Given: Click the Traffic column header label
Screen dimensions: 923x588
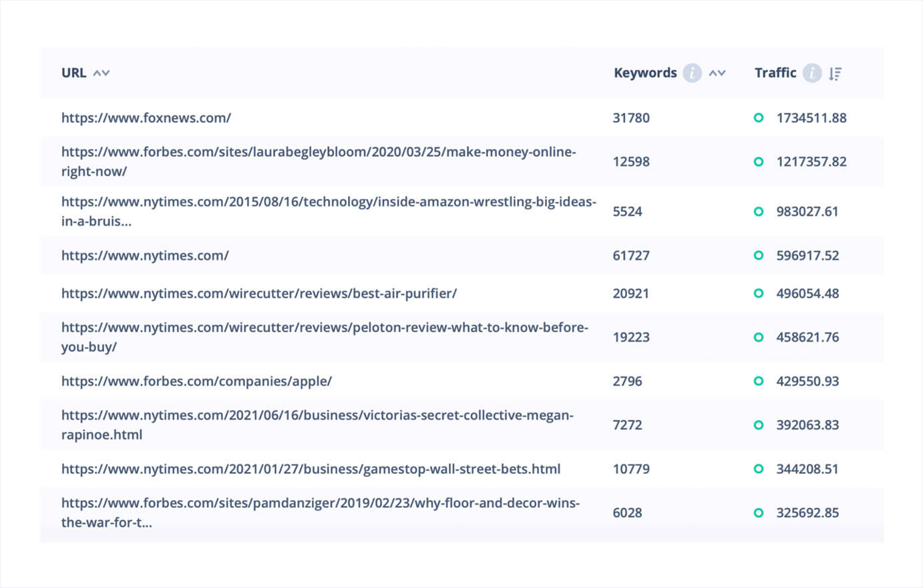Looking at the screenshot, I should point(775,73).
